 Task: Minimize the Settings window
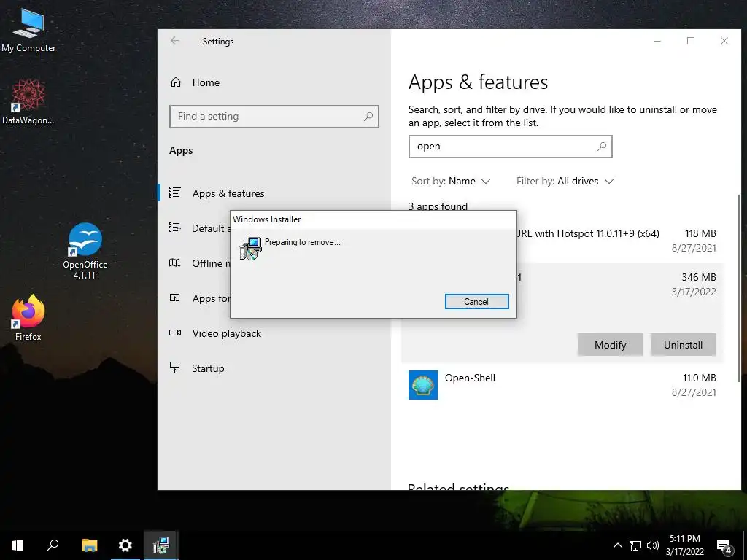pos(657,41)
